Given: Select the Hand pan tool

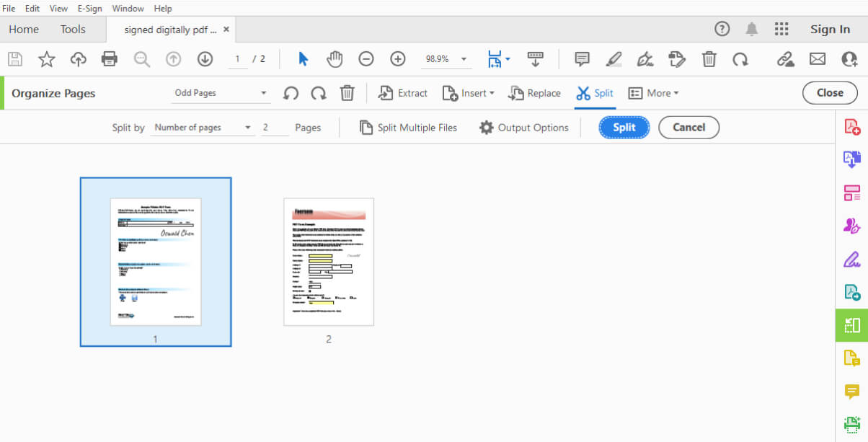Looking at the screenshot, I should 335,59.
